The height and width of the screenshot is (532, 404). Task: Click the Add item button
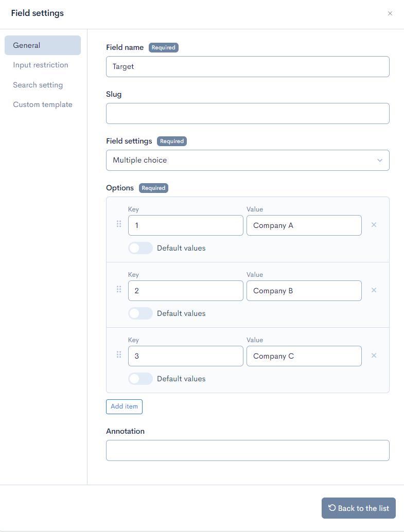[124, 406]
